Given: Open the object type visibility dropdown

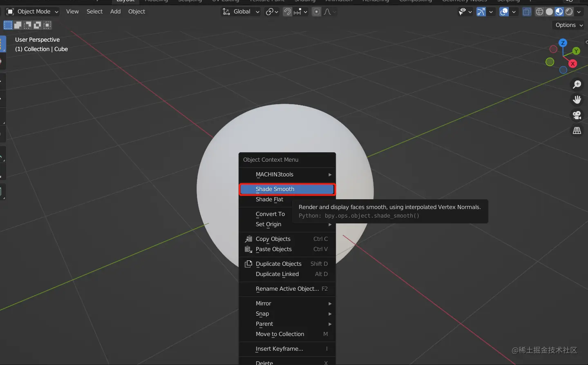Looking at the screenshot, I should (x=465, y=12).
